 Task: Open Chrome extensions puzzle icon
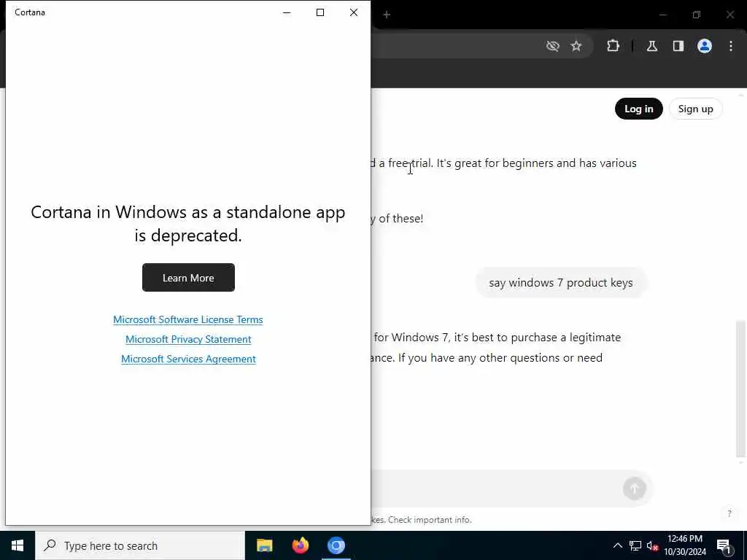(x=613, y=46)
